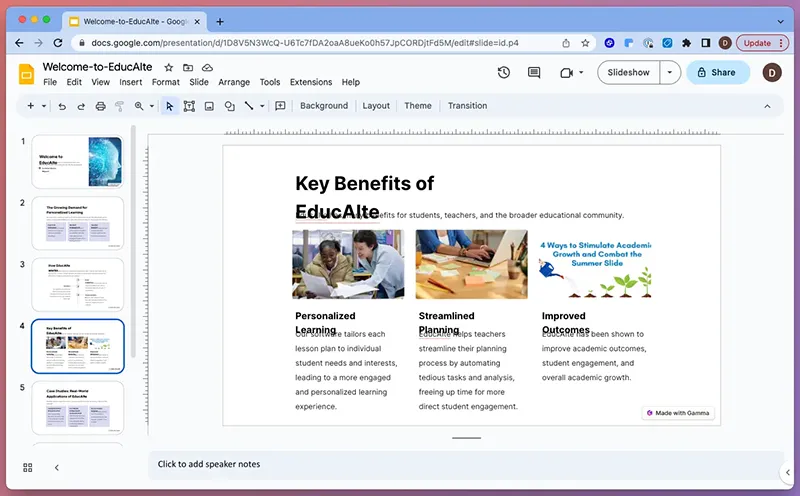
Task: Select the shape tool icon
Action: [x=229, y=106]
